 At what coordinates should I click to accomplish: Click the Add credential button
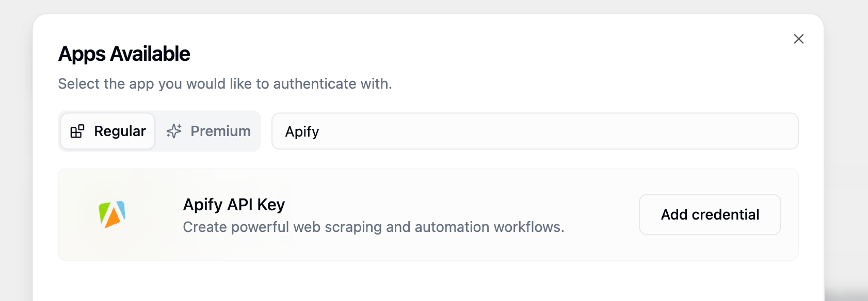[x=710, y=214]
